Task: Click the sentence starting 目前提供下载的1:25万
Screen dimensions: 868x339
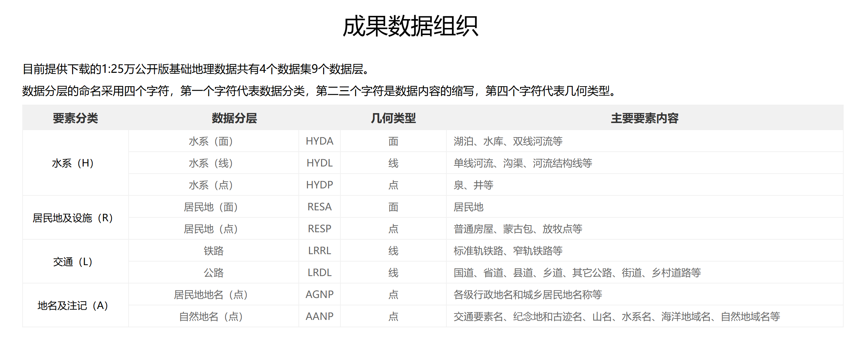Action: pyautogui.click(x=196, y=69)
